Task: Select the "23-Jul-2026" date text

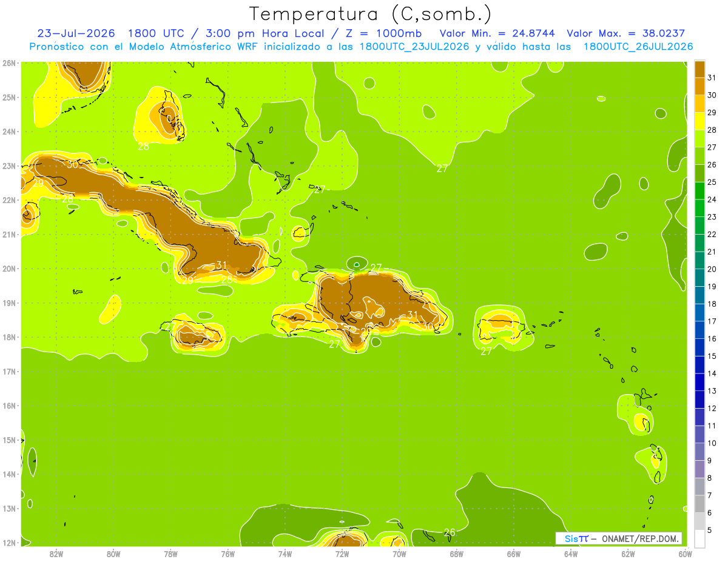Action: tap(76, 33)
